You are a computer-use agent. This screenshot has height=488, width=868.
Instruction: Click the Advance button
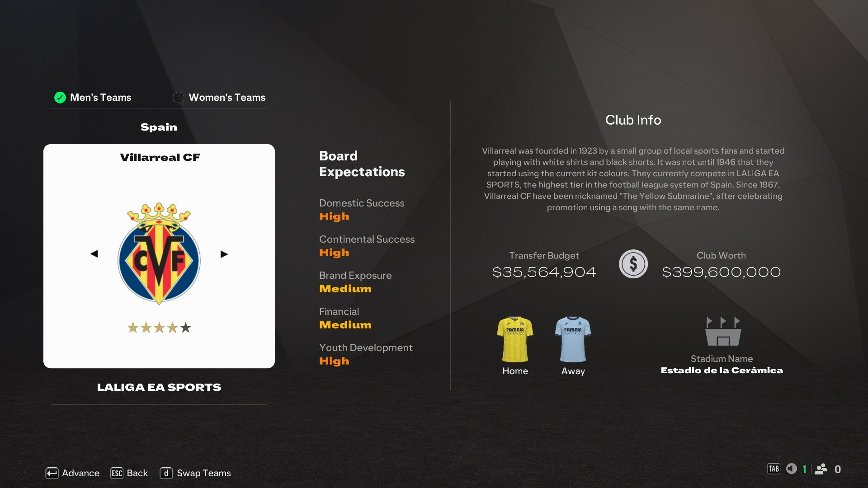point(71,473)
